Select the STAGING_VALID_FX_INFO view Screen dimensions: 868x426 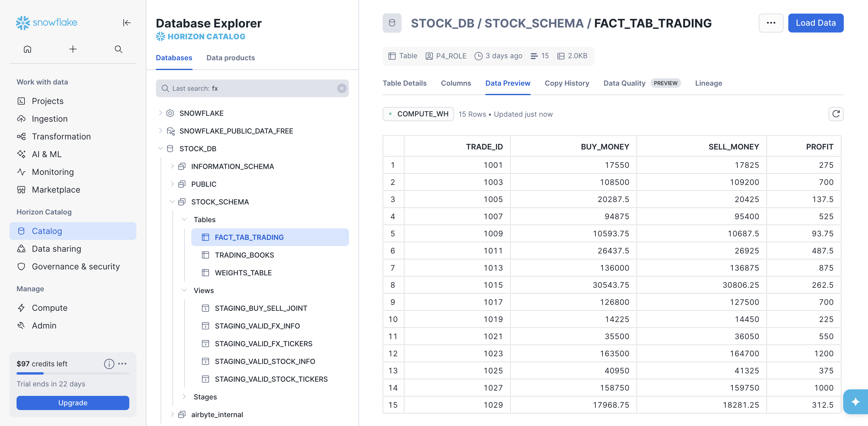[x=270, y=326]
